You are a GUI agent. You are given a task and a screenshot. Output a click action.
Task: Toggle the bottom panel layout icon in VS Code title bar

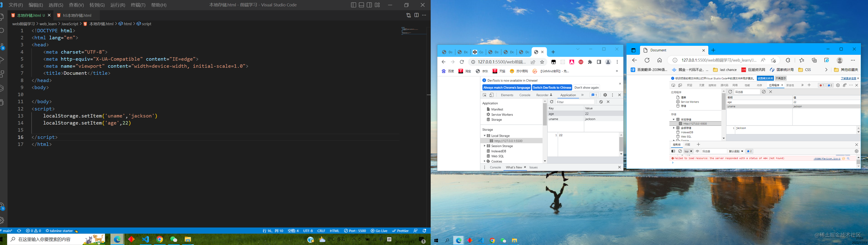[x=361, y=5]
